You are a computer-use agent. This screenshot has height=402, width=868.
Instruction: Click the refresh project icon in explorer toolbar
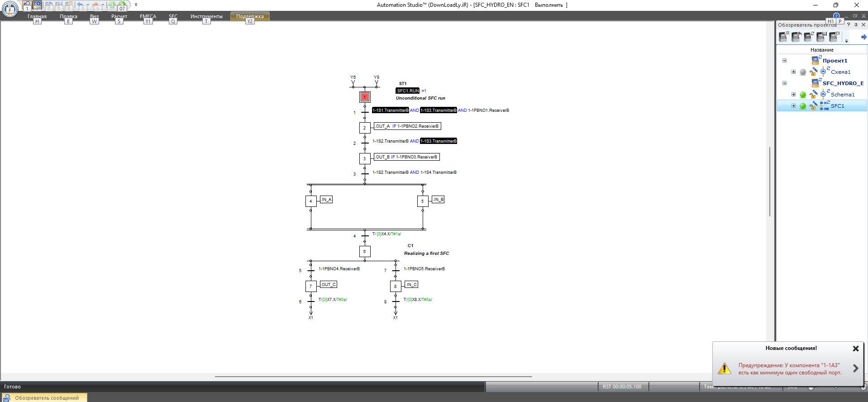[809, 37]
